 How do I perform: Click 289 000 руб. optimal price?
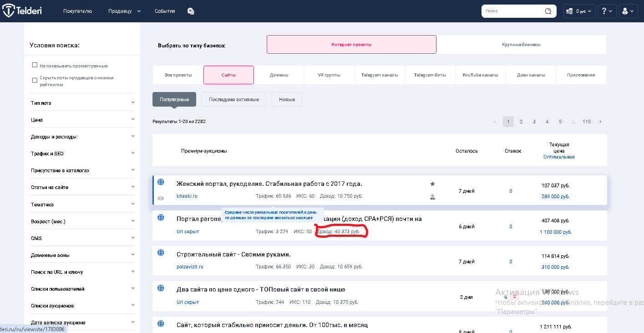tap(555, 196)
